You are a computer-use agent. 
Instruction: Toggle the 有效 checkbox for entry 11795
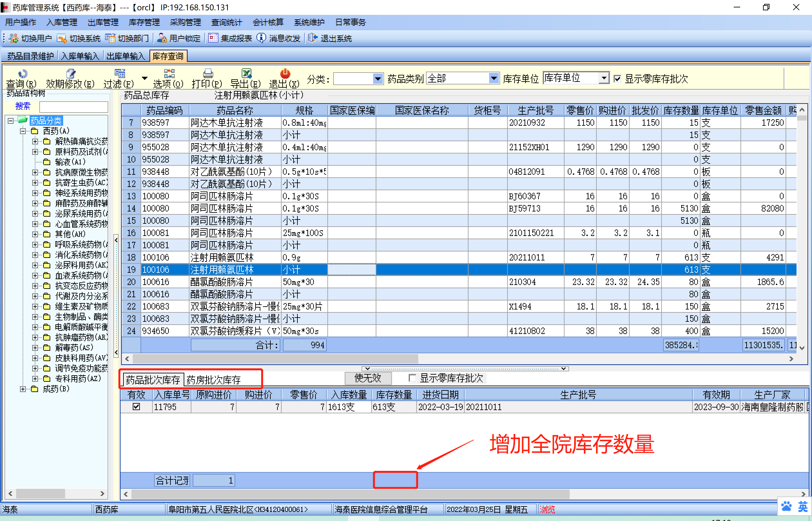pyautogui.click(x=136, y=406)
